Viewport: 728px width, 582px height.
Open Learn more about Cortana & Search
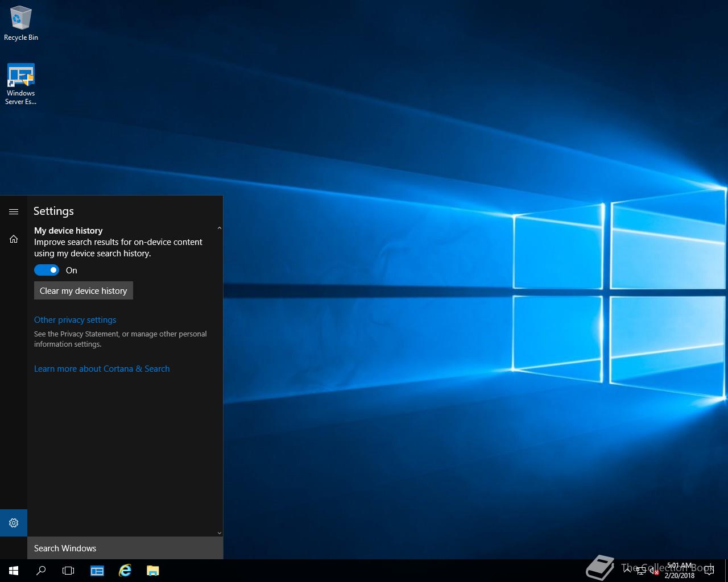102,369
